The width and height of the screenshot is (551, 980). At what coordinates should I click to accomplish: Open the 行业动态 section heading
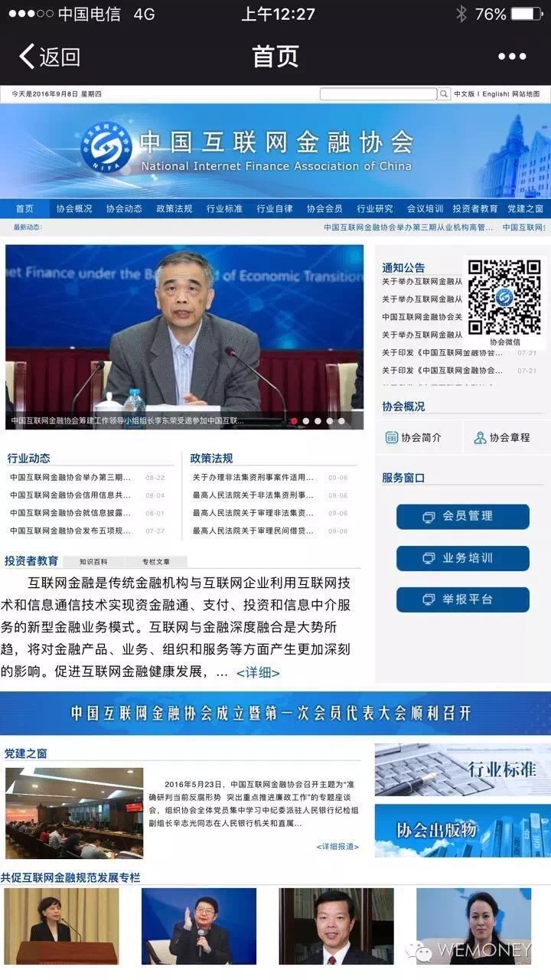[28, 458]
